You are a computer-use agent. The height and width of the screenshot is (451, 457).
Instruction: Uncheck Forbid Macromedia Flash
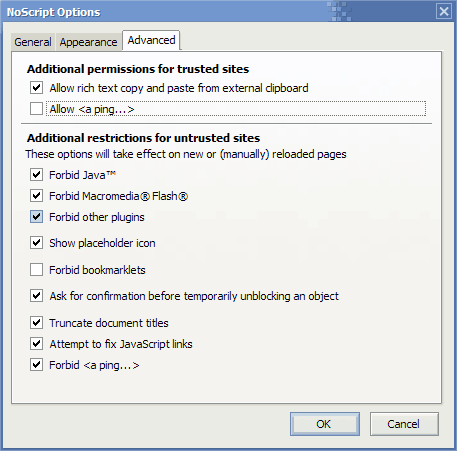point(36,196)
